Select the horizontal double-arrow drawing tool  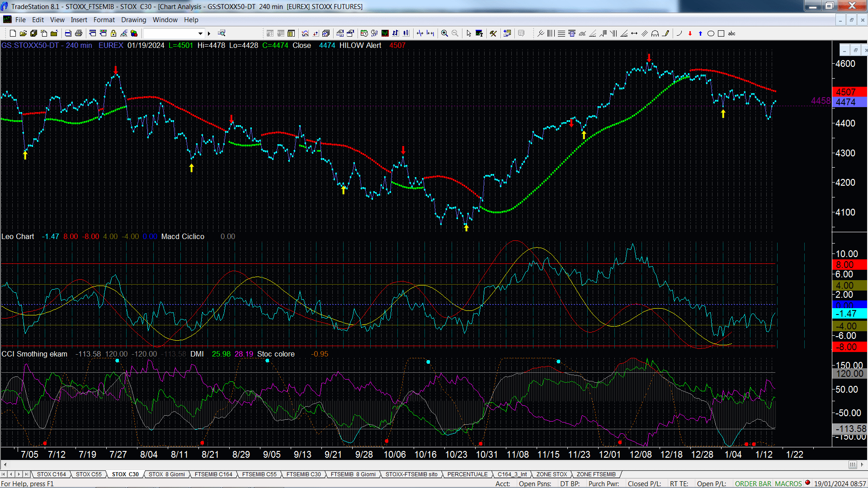(634, 33)
